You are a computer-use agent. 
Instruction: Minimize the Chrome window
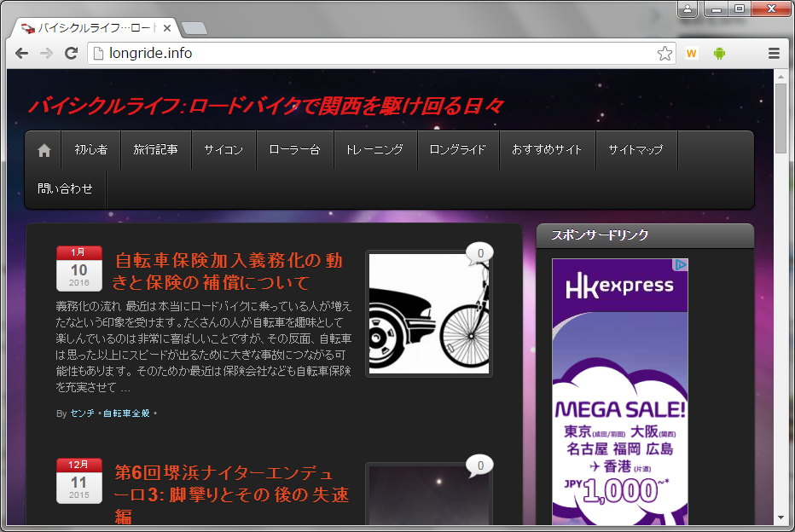pos(717,9)
